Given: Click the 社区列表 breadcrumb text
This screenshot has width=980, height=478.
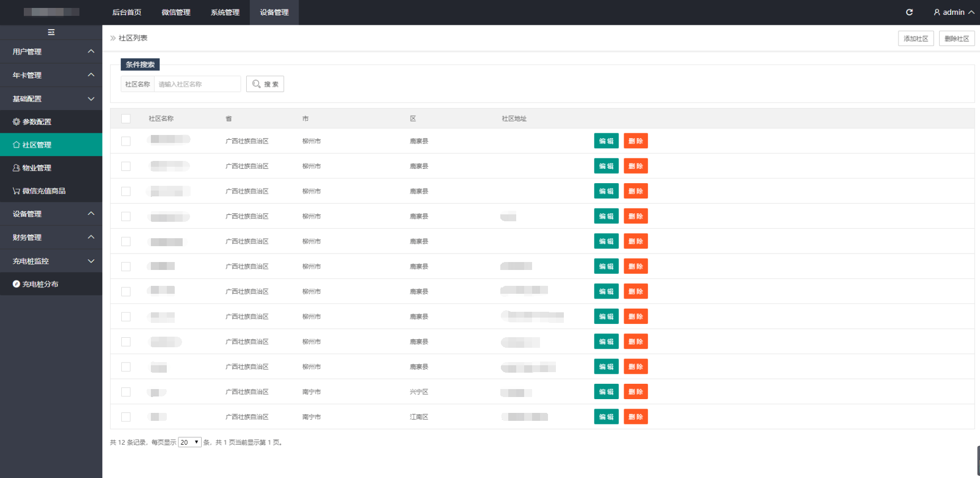Looking at the screenshot, I should pos(133,38).
